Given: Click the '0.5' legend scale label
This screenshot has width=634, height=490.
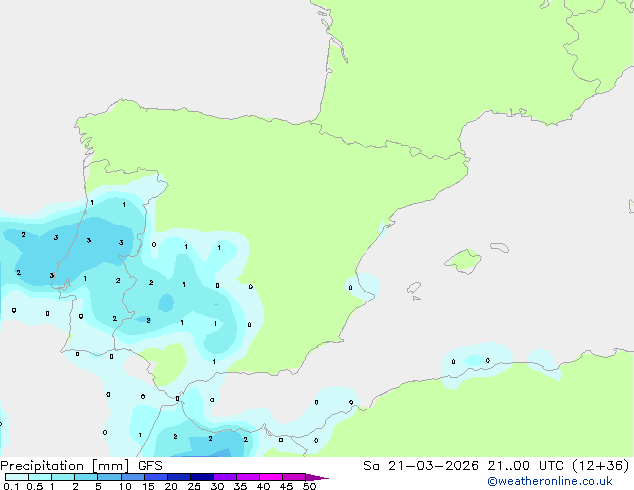Looking at the screenshot, I should (35, 486).
